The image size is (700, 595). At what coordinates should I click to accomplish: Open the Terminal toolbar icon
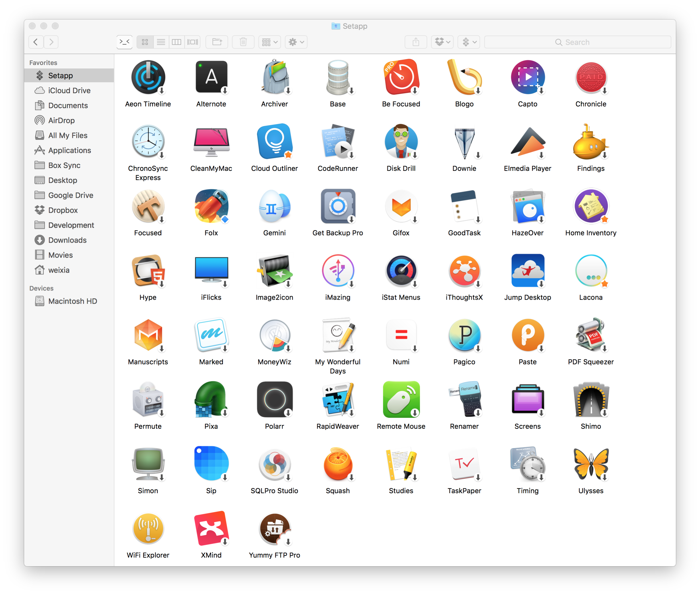click(124, 42)
